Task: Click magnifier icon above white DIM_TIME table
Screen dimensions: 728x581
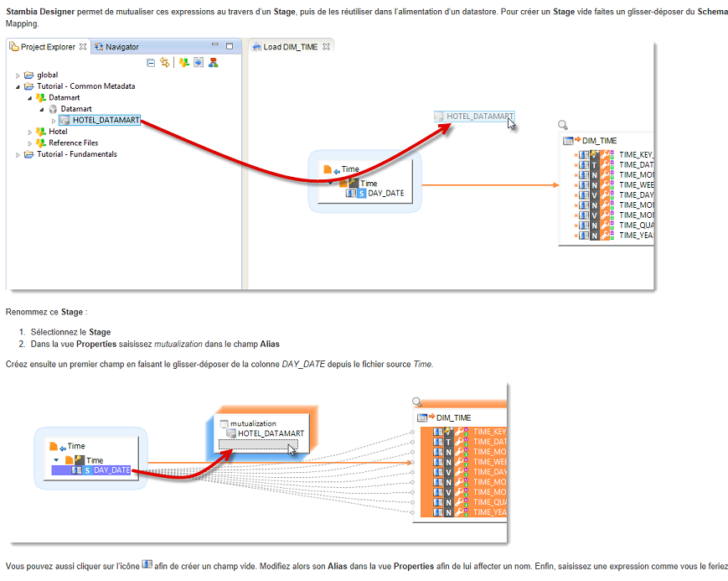Action: click(x=563, y=125)
